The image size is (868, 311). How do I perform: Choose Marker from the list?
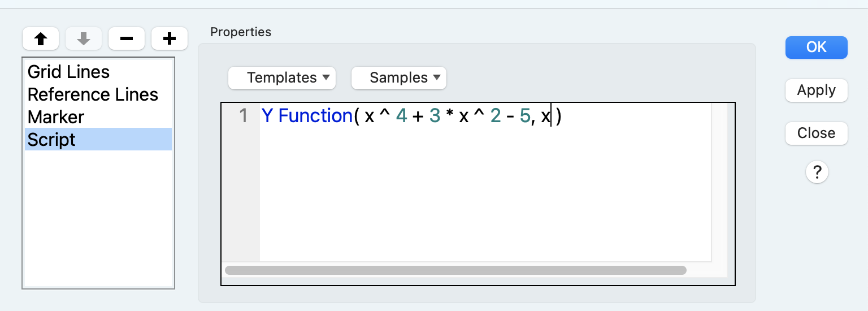(x=56, y=117)
